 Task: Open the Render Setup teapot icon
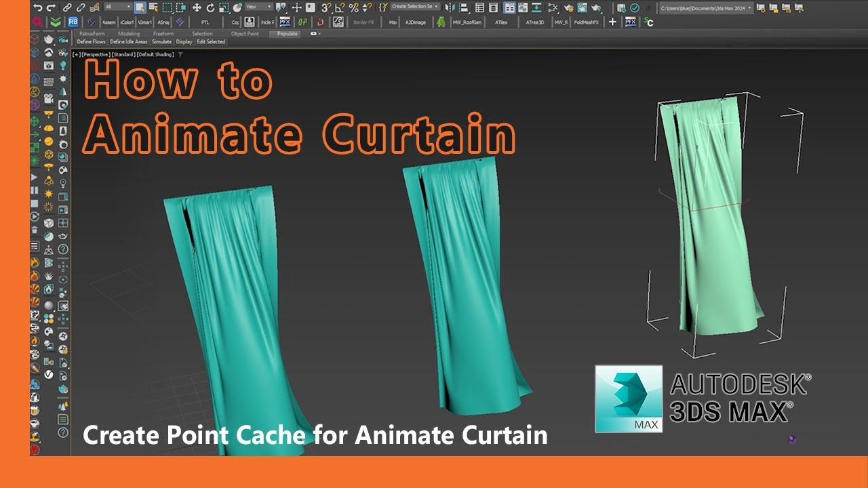tap(569, 7)
